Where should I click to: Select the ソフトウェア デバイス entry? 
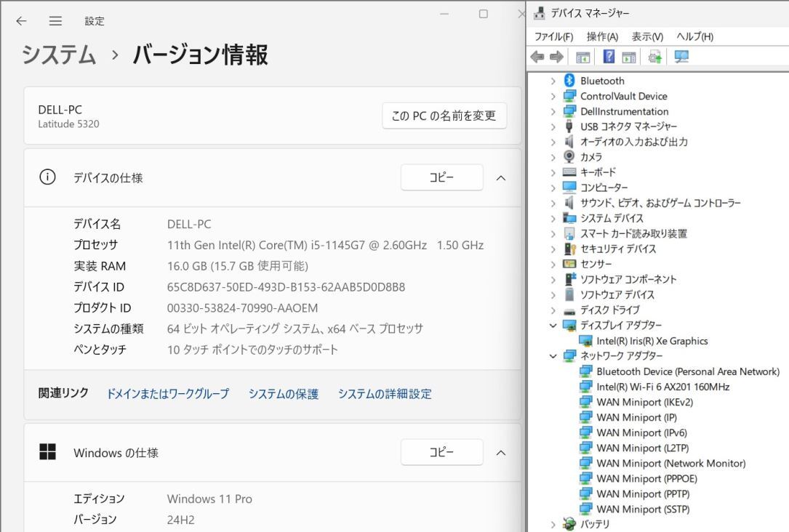pos(617,294)
